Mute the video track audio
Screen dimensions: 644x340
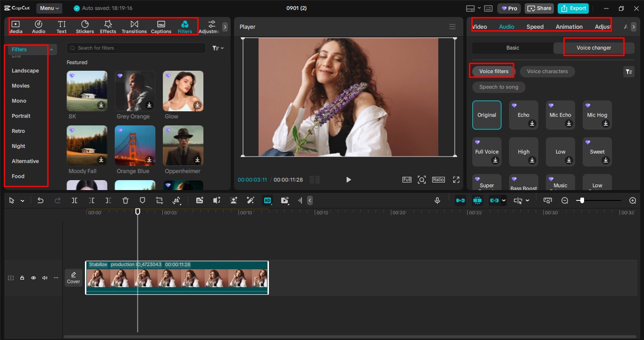44,278
